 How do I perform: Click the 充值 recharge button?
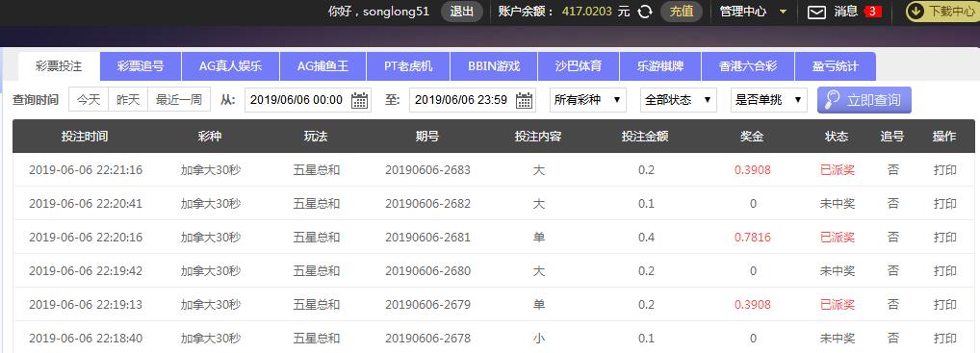tap(682, 12)
